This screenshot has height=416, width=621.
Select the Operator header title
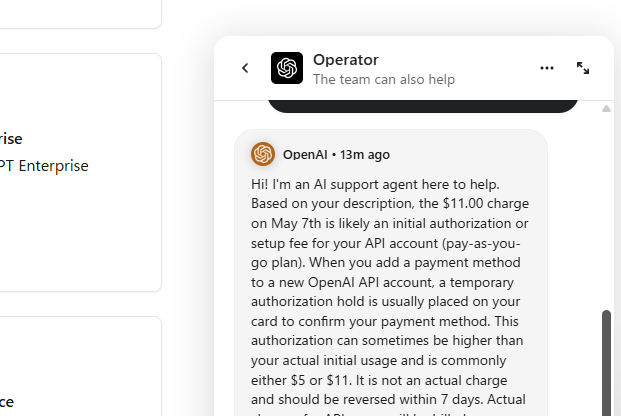tap(345, 60)
